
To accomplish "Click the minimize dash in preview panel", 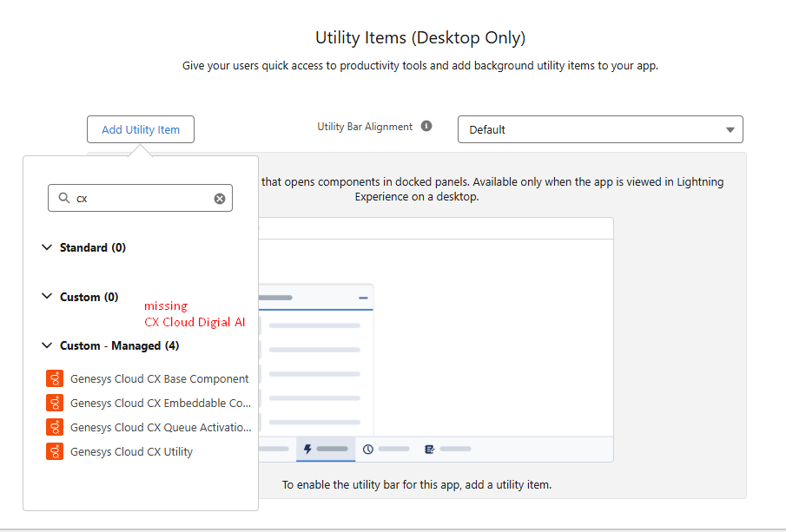I will coord(363,298).
